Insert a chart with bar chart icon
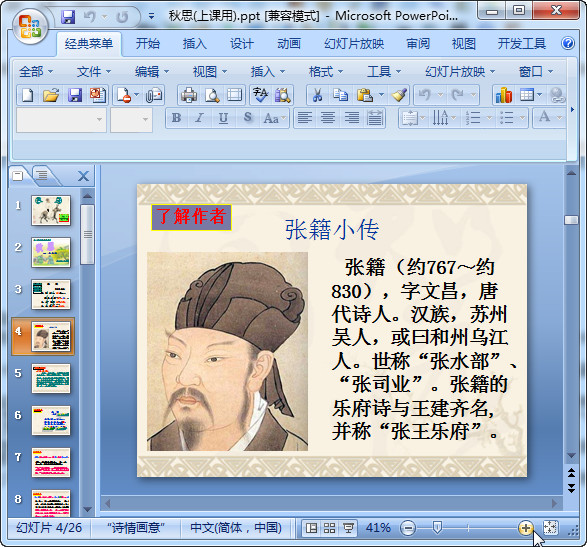This screenshot has width=587, height=547. click(504, 95)
